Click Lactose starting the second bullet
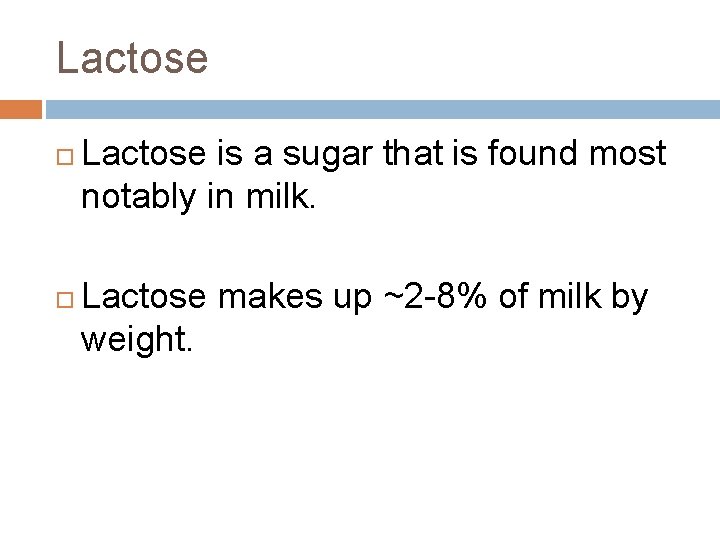 coord(144,296)
